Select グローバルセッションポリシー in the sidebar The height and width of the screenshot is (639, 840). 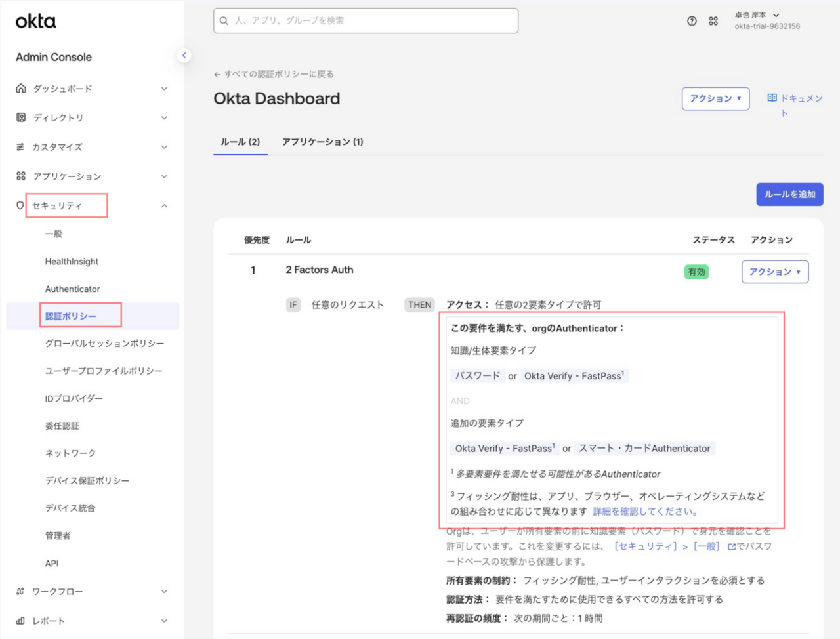coord(104,344)
